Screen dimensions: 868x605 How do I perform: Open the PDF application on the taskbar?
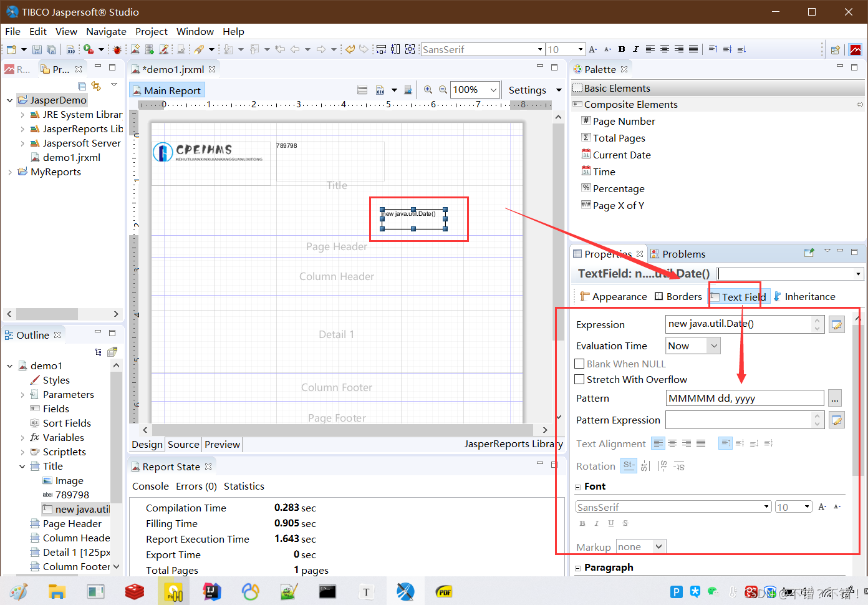pos(444,592)
